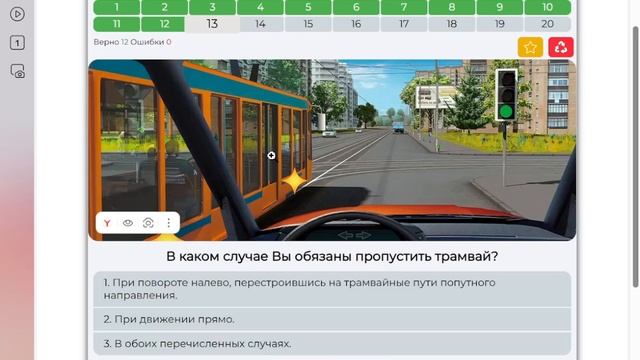
Task: Click the play icon in left sidebar
Action: coord(17,14)
